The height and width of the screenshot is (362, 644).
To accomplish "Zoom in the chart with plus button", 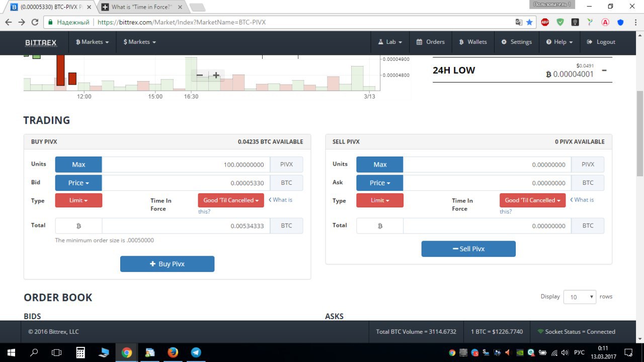I will (x=216, y=75).
